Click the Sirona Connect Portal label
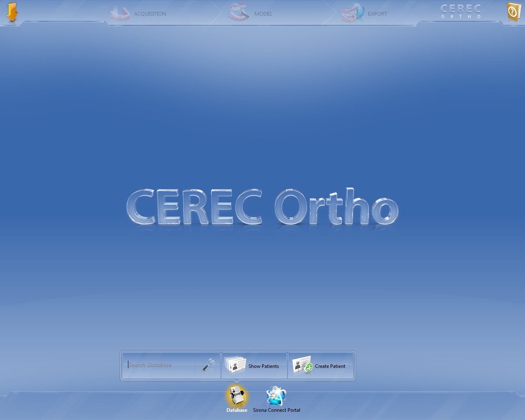This screenshot has height=420, width=525. pyautogui.click(x=276, y=410)
